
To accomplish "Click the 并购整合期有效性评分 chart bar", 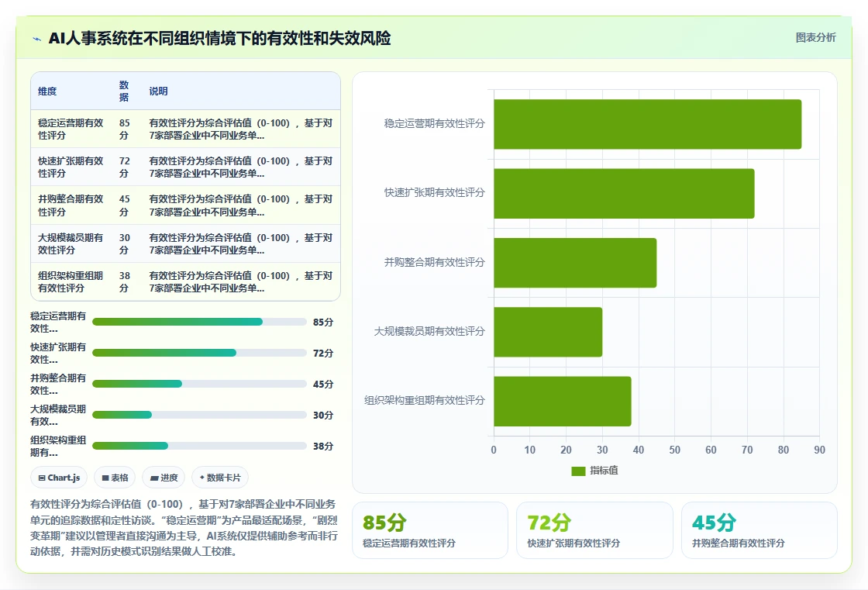I will tap(575, 263).
